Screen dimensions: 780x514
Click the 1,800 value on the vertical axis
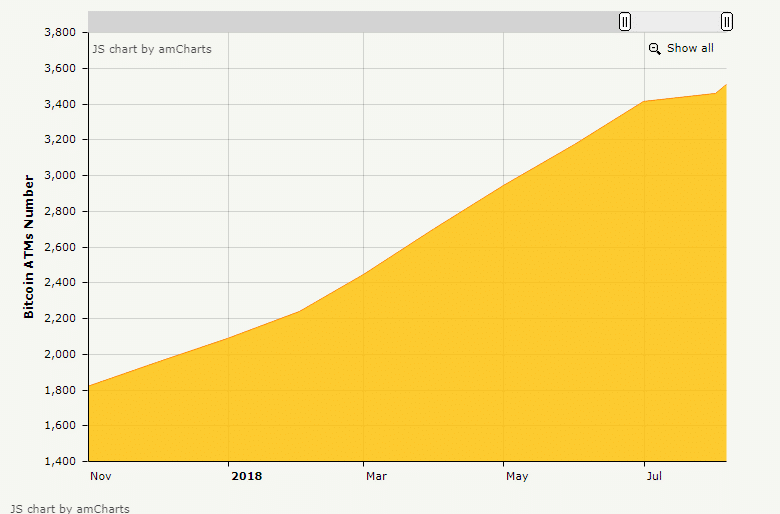[x=60, y=390]
